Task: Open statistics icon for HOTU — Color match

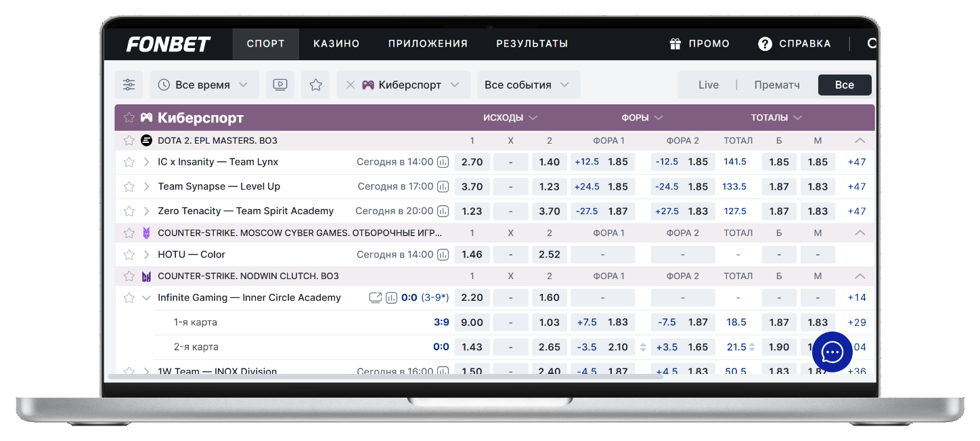Action: [x=443, y=255]
